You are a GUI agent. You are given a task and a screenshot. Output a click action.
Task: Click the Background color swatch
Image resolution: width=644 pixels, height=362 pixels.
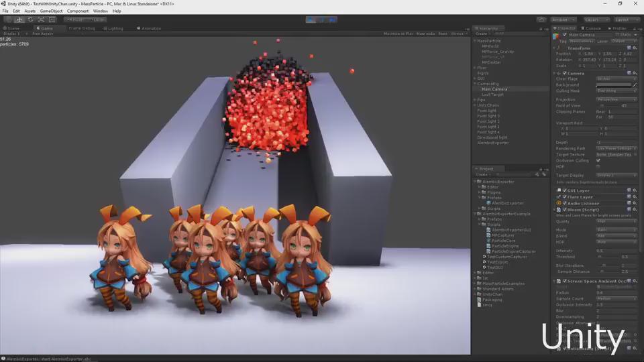(614, 84)
